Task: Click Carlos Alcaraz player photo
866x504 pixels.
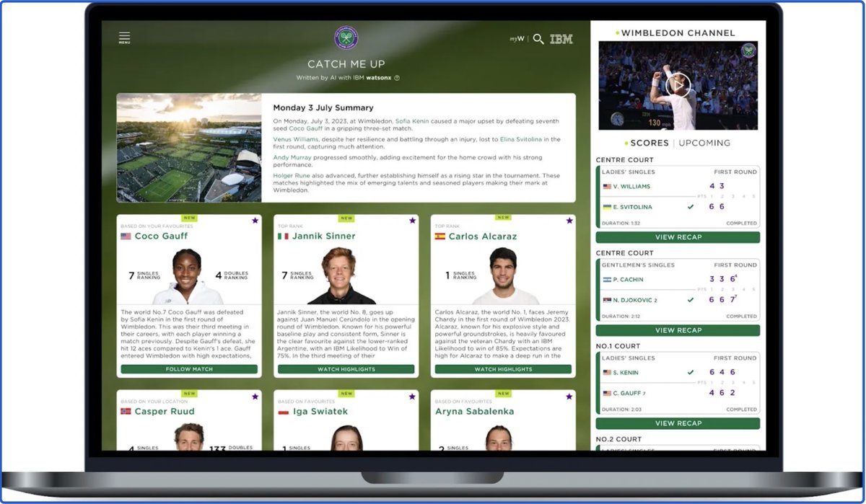Action: click(505, 277)
